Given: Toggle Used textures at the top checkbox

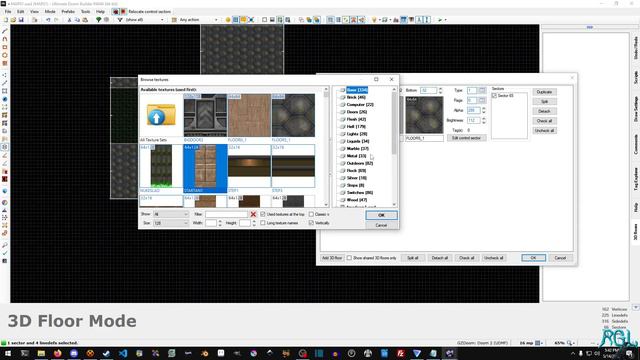Looking at the screenshot, I should click(x=263, y=214).
